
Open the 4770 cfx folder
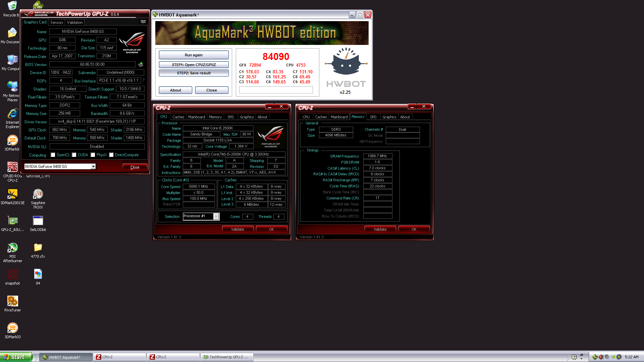(38, 250)
